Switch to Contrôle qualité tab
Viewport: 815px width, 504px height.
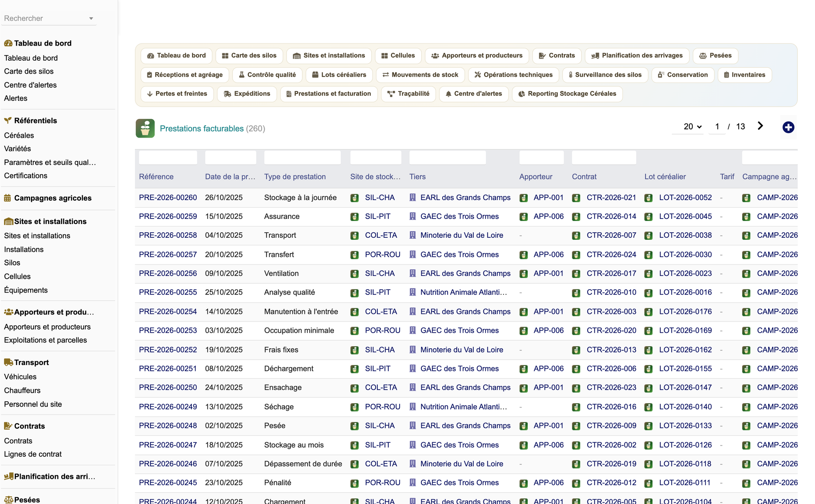(x=267, y=75)
